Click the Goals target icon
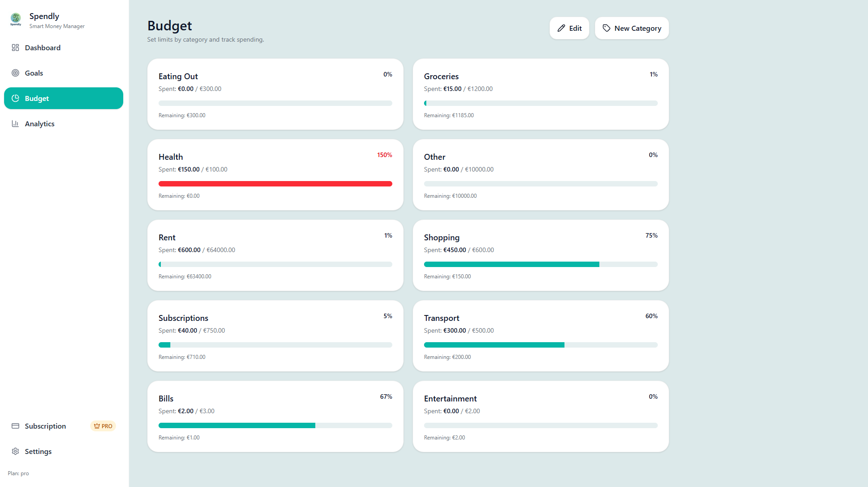 [x=15, y=73]
